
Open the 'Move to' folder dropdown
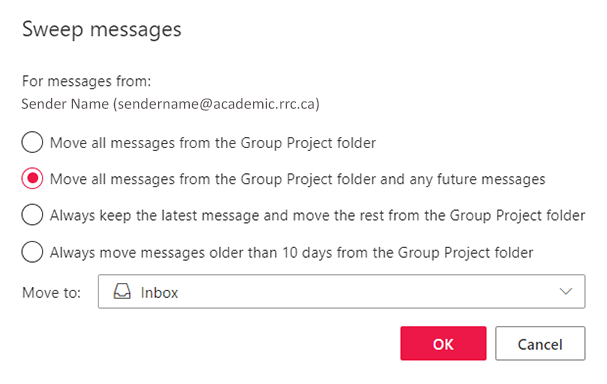pyautogui.click(x=341, y=291)
